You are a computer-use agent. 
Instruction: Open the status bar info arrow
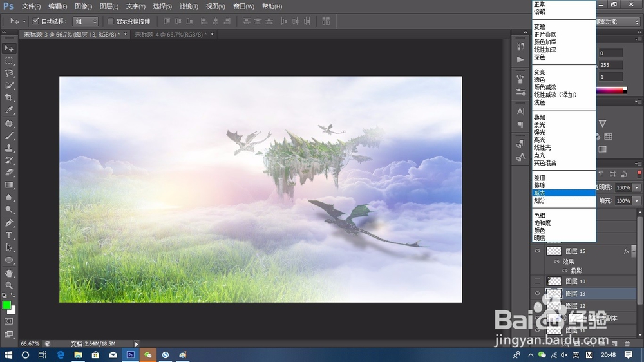(137, 343)
